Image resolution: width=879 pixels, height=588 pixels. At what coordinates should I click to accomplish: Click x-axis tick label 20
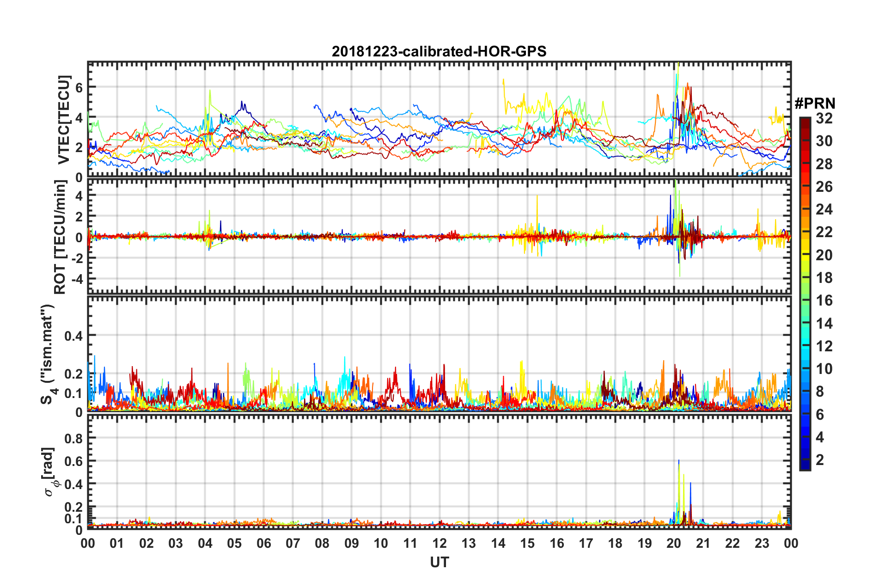[674, 543]
